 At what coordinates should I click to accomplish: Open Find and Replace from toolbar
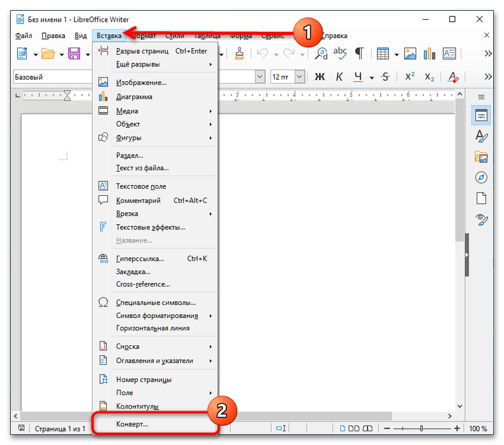click(322, 53)
